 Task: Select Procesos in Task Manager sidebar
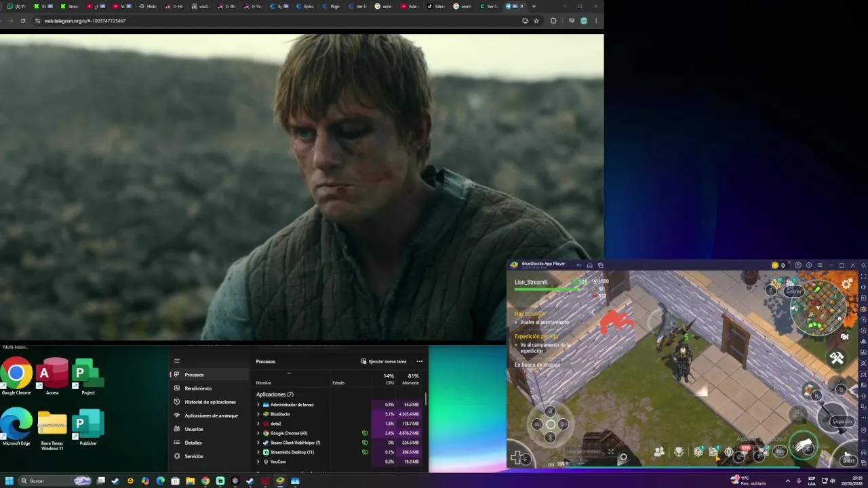(x=209, y=375)
